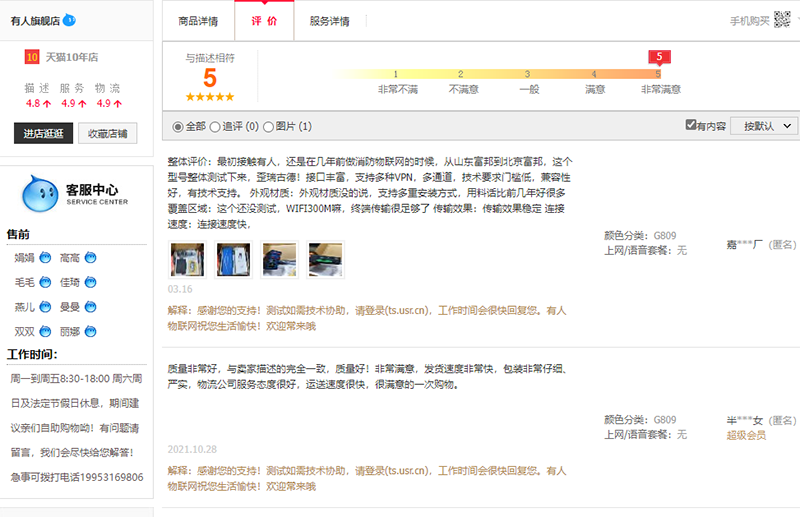Click the chat icon next to 燕儿
The width and height of the screenshot is (800, 517).
pyautogui.click(x=44, y=307)
